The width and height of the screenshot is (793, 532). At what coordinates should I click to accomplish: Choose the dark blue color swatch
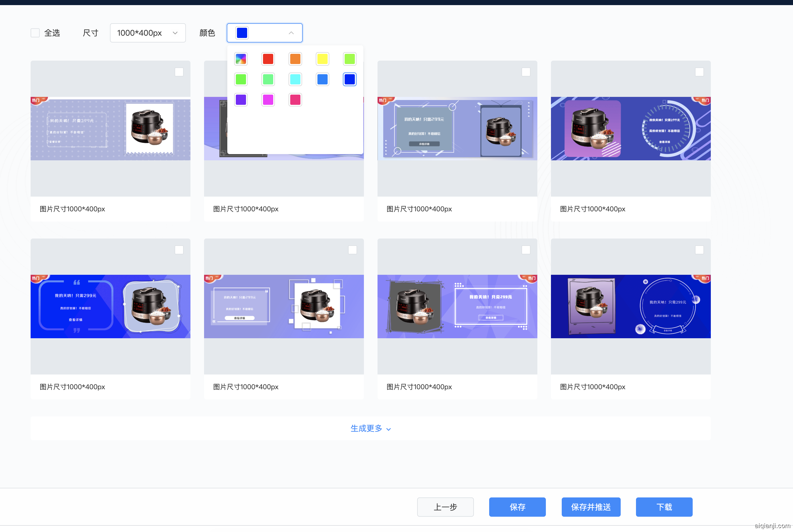click(349, 79)
